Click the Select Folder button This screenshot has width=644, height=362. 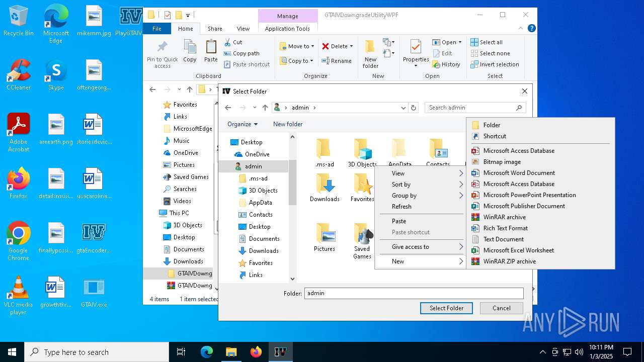tap(446, 308)
